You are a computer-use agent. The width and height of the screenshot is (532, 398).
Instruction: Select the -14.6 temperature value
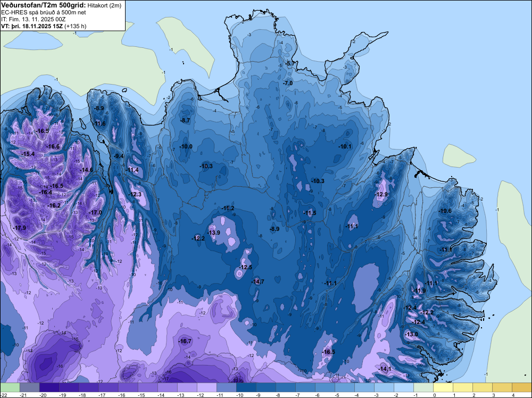click(x=86, y=170)
